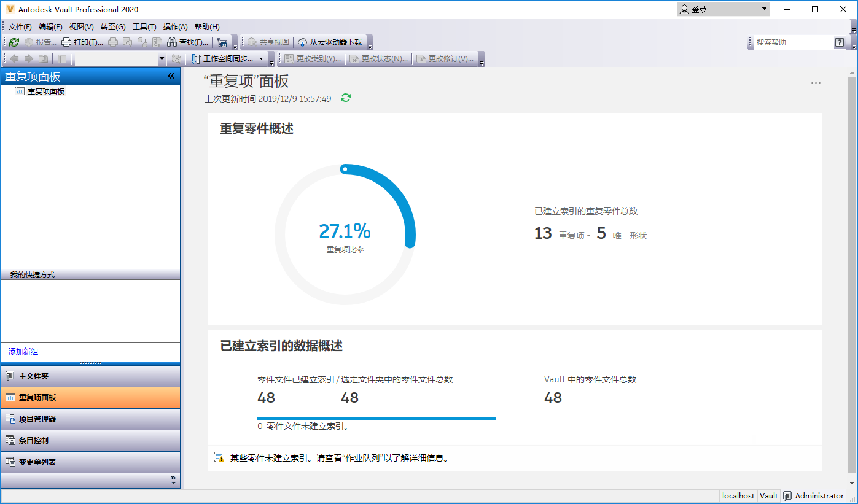Click the 打印(T)... toolbar button
Screen dimensions: 858x504
[82, 42]
